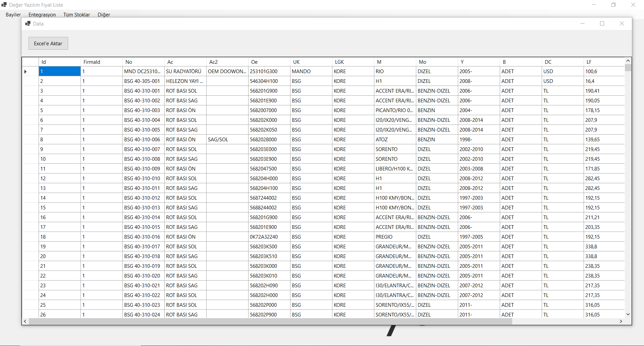Select cell SAG/SOL in Ac2 column

(227, 139)
